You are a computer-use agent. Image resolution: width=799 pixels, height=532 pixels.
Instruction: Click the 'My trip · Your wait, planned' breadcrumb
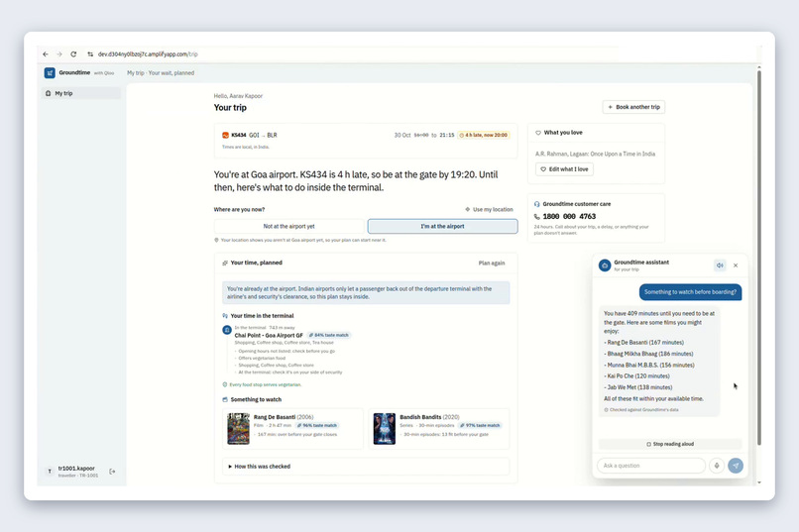(161, 72)
